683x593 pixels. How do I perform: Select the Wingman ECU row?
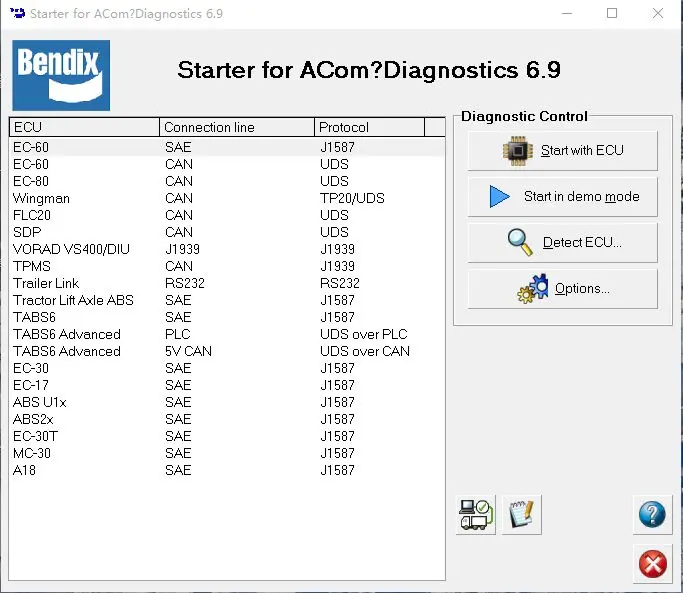click(227, 198)
